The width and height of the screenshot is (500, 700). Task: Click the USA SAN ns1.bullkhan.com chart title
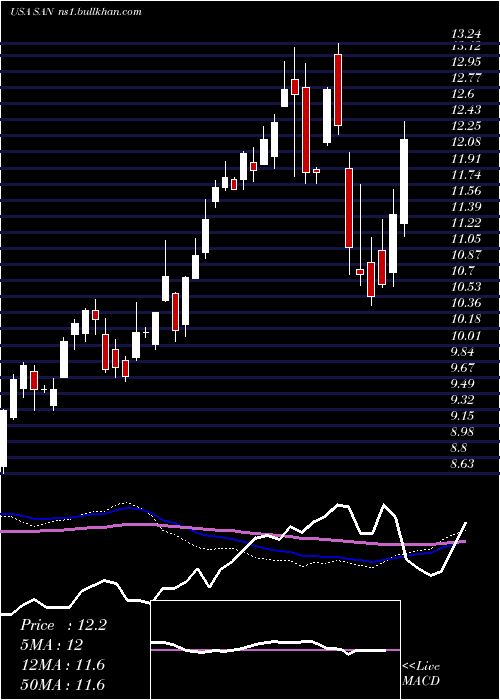(x=75, y=12)
